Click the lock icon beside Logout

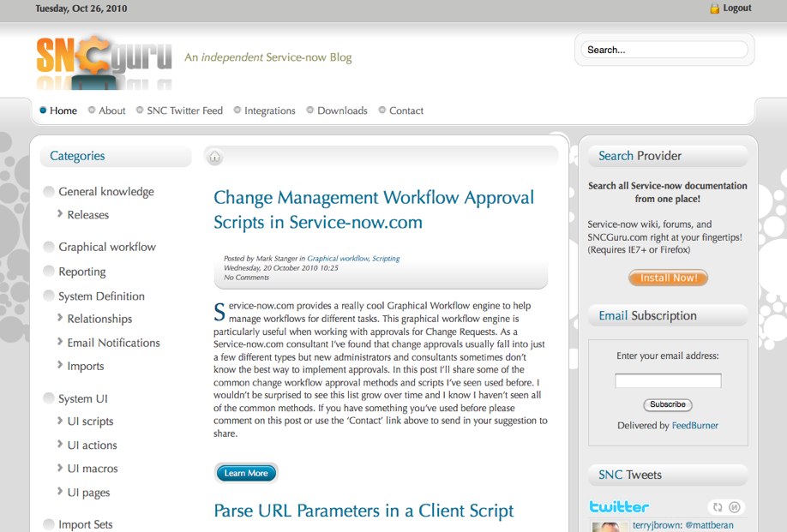[714, 9]
